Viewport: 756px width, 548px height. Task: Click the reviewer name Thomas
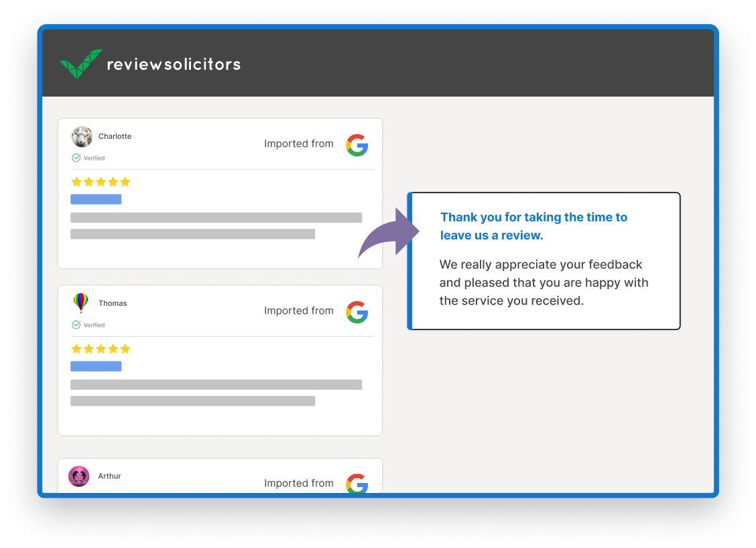113,303
